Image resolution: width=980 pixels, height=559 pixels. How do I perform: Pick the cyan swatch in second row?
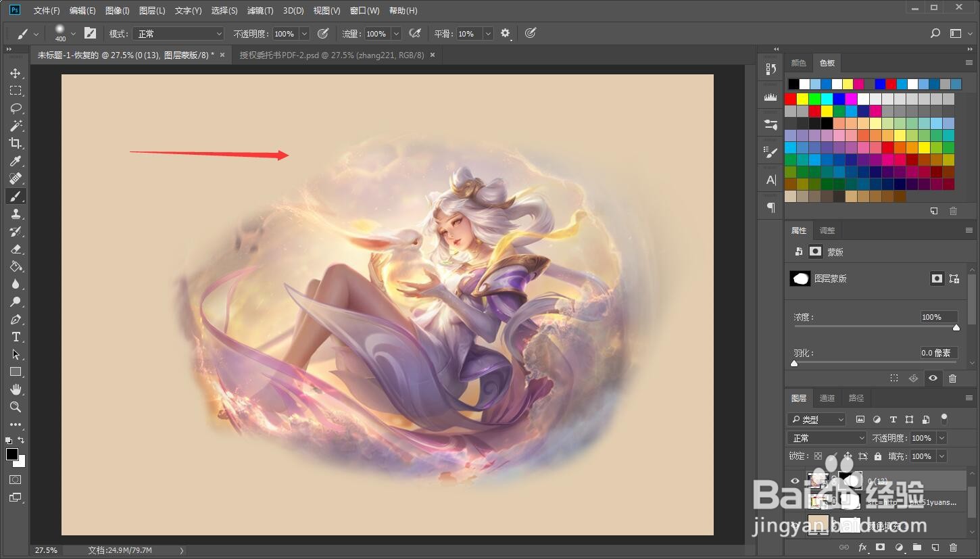[x=827, y=99]
